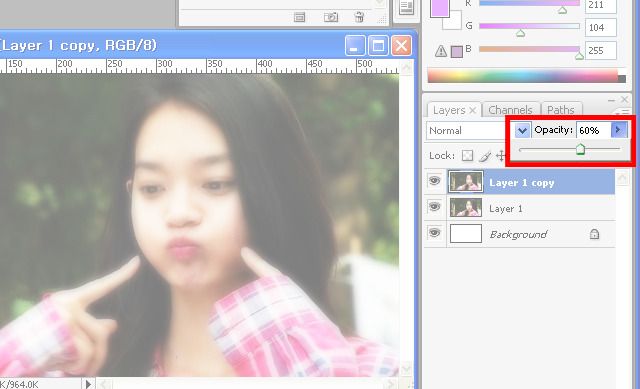Click the horizontal ruler at 300
This screenshot has height=389, width=640.
pos(164,65)
